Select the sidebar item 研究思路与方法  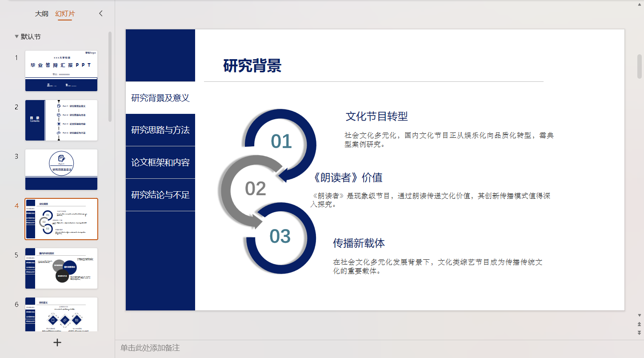pos(160,130)
